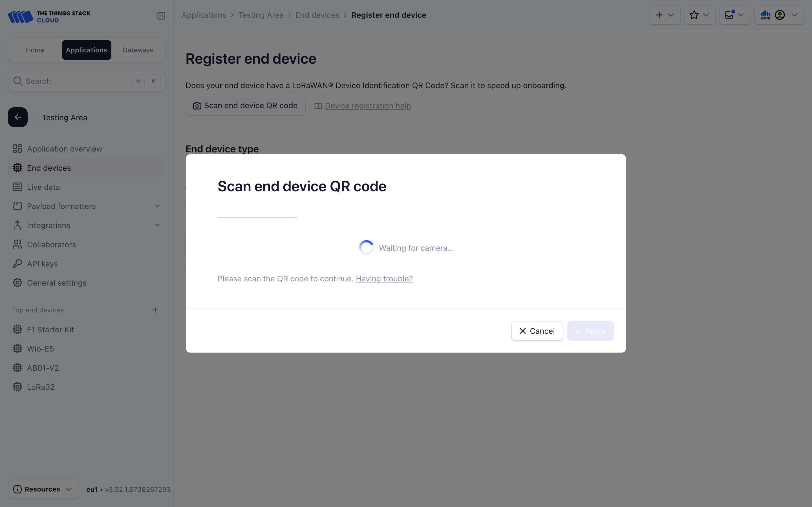Expand the Payload formatters submenu
812x507 pixels.
[157, 206]
